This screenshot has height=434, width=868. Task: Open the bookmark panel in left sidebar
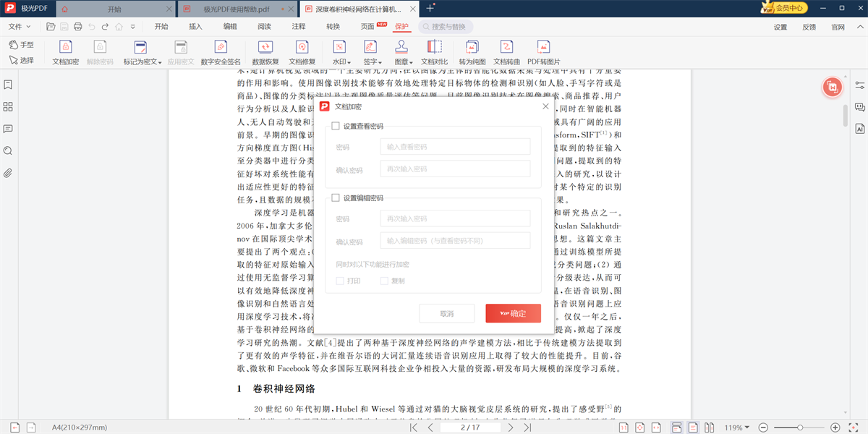[9, 84]
